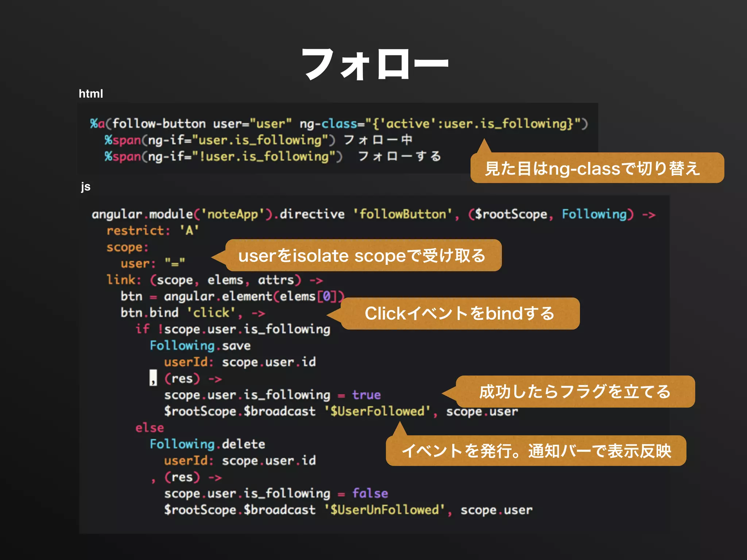Click the 'link: (scope, elems, attrs) ->' line

[214, 280]
